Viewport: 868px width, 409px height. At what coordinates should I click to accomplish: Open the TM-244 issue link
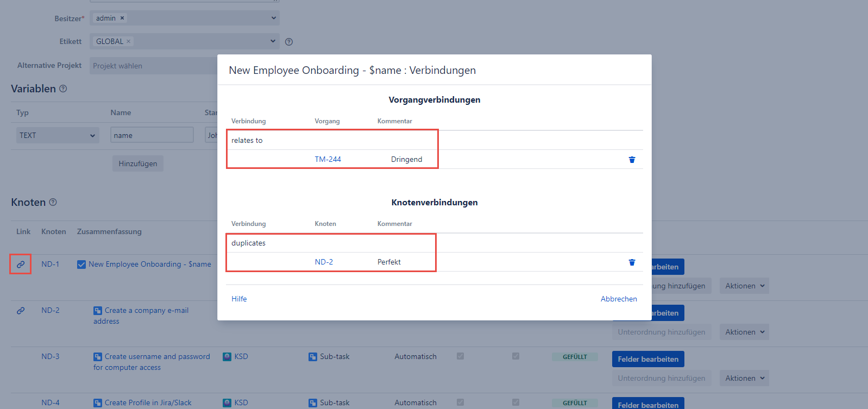click(x=328, y=159)
